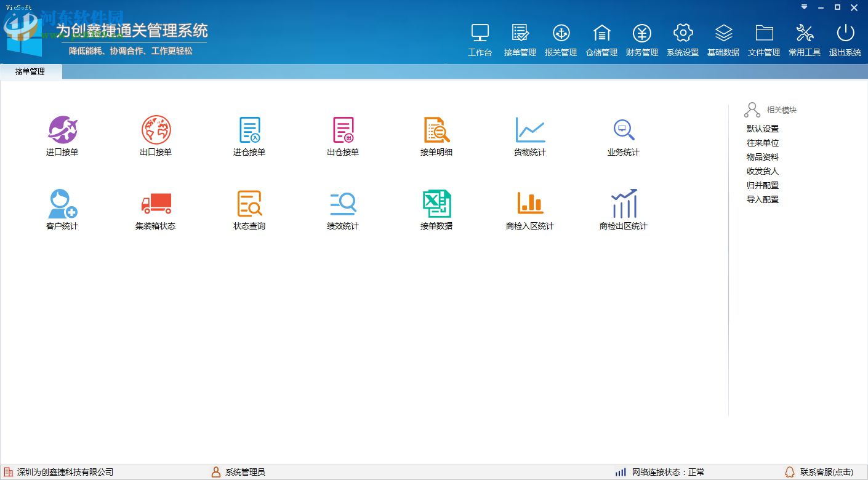
Task: Open the 默认设置 link in related modules
Action: tap(763, 129)
